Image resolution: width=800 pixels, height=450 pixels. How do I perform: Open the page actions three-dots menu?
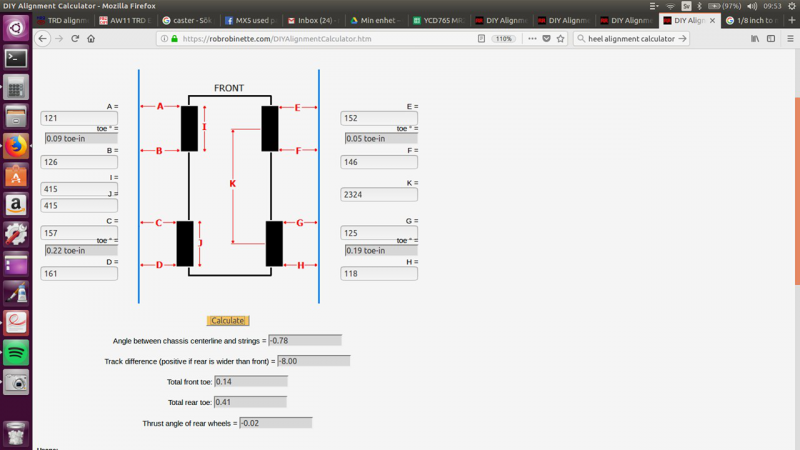click(532, 39)
